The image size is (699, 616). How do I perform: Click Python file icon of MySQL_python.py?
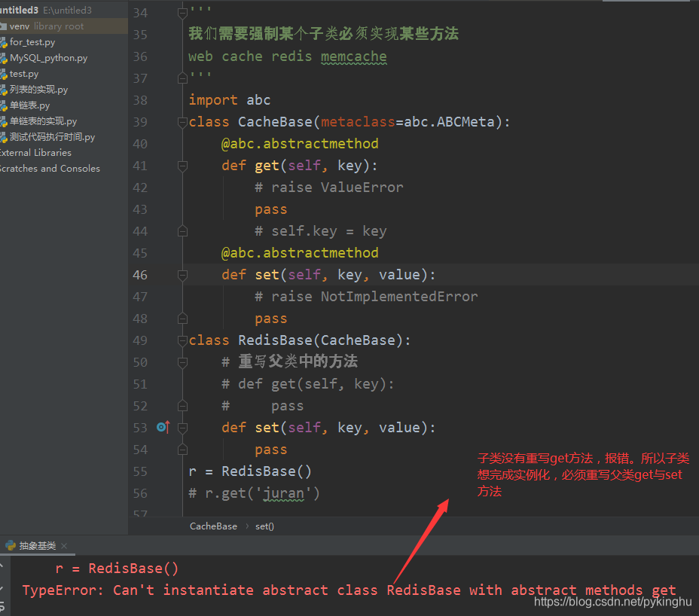click(x=4, y=59)
